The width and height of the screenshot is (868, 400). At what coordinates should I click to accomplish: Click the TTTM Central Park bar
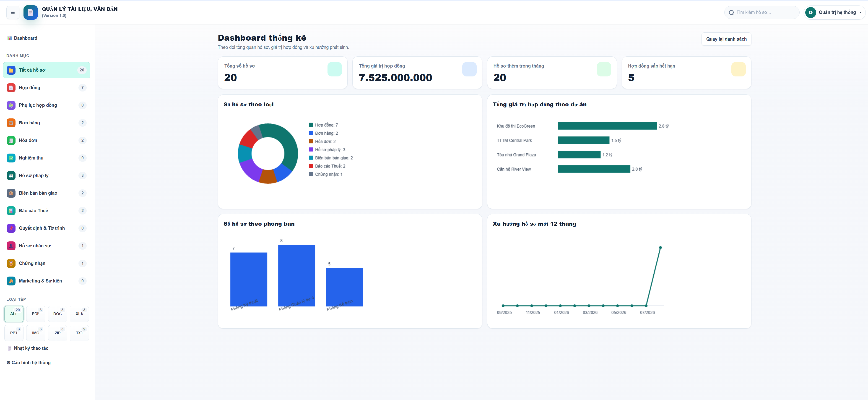[x=584, y=140]
